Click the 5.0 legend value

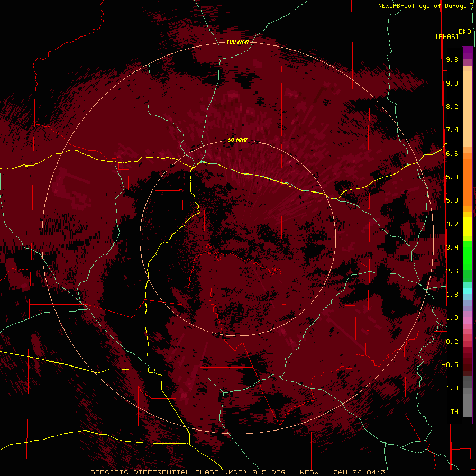(x=452, y=200)
